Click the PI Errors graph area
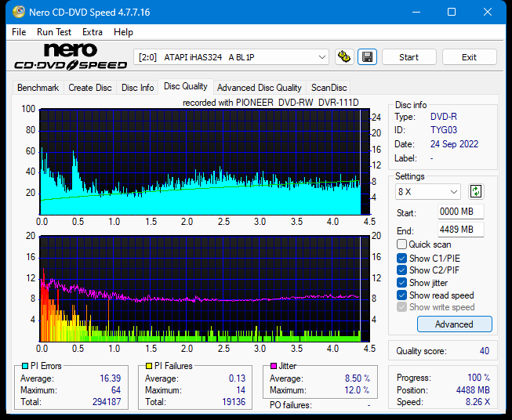The width and height of the screenshot is (512, 420). tap(205, 162)
